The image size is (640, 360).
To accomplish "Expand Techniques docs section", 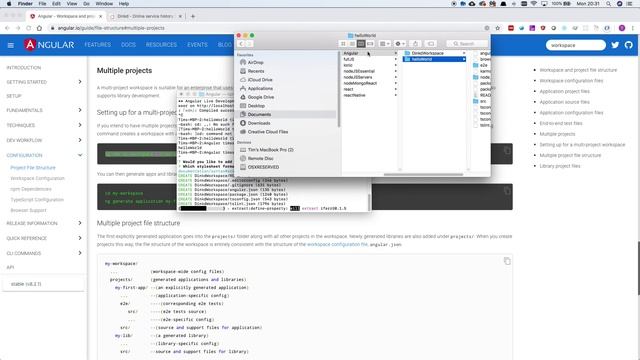I will [x=80, y=125].
